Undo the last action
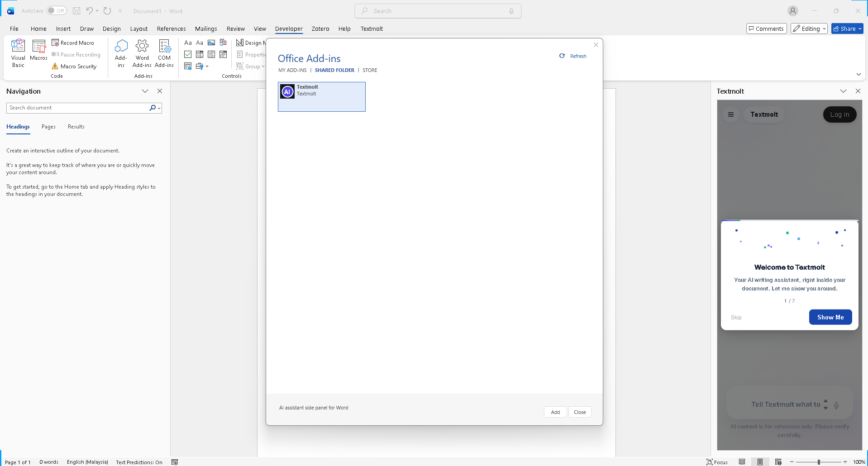 coord(89,11)
